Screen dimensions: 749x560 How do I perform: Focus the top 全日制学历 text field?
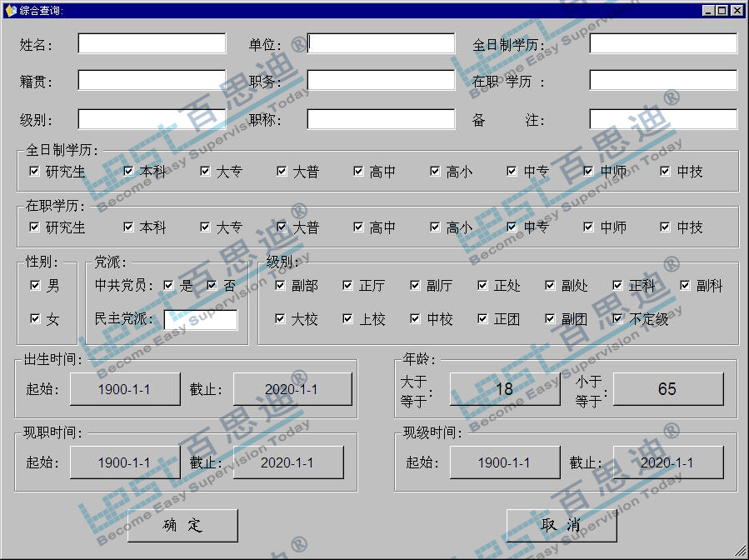(663, 43)
